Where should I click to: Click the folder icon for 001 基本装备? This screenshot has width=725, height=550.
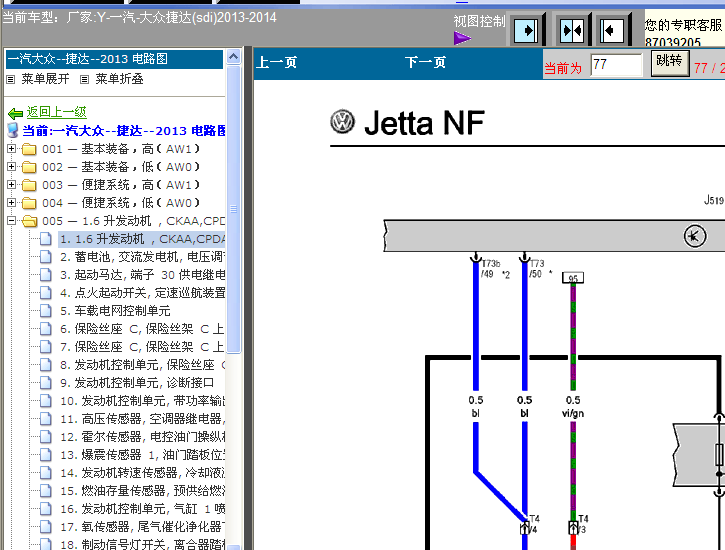29,149
